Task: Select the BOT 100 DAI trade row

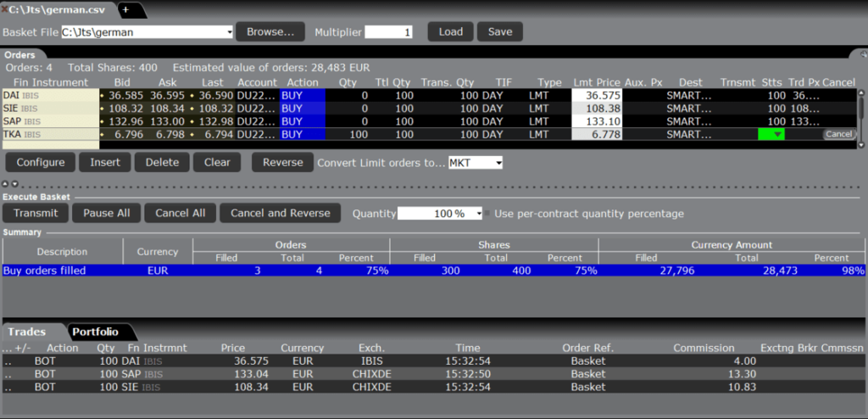Action: pos(433,360)
